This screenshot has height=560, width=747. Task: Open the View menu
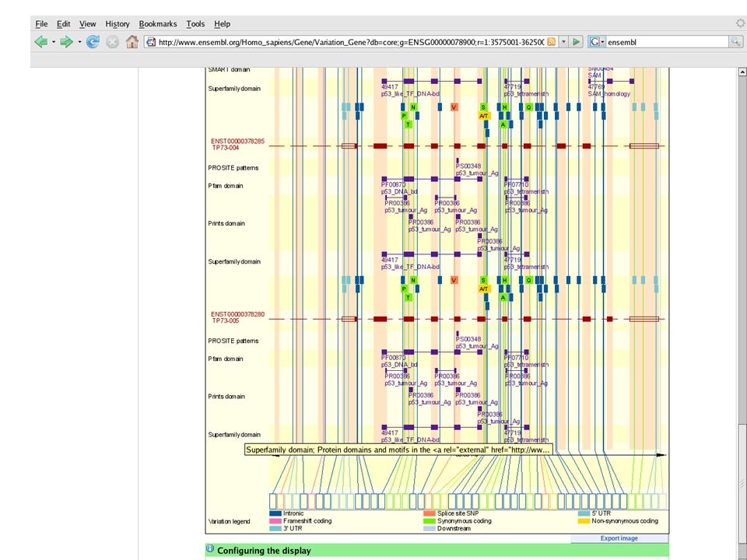[x=88, y=24]
